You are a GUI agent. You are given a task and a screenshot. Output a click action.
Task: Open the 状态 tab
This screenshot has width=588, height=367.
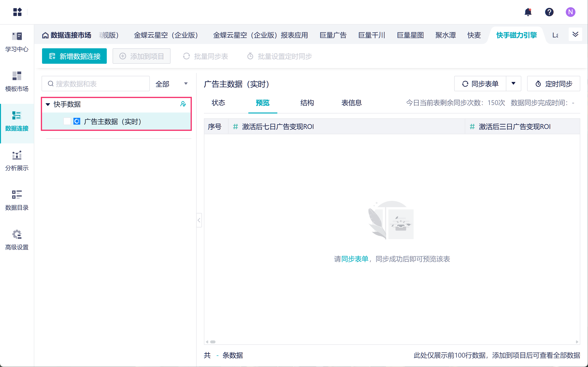[218, 103]
